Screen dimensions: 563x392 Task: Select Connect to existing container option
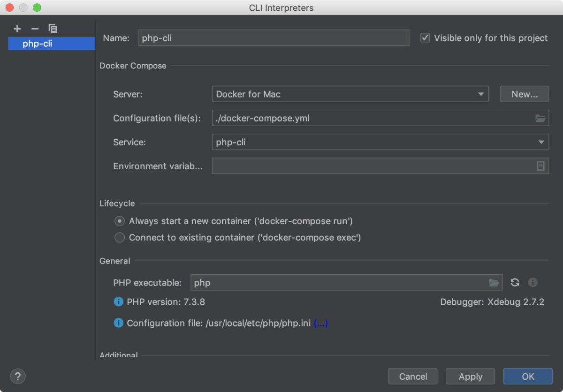pos(120,238)
